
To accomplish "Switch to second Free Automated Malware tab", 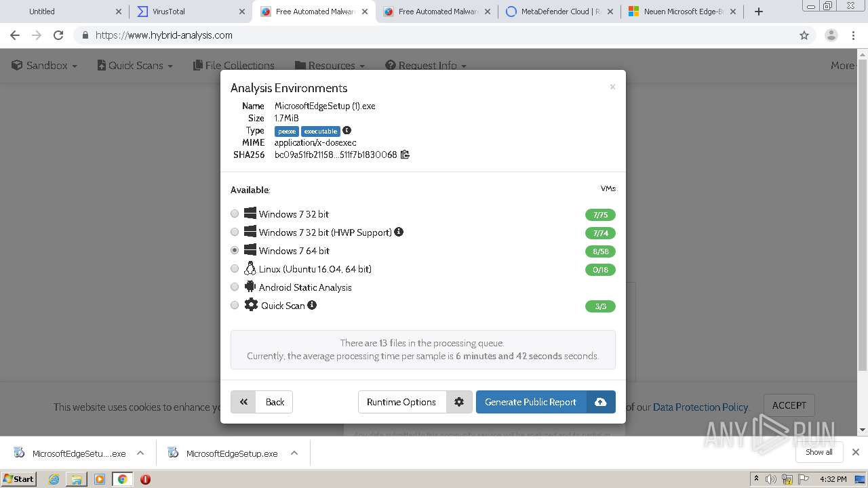I will point(436,12).
